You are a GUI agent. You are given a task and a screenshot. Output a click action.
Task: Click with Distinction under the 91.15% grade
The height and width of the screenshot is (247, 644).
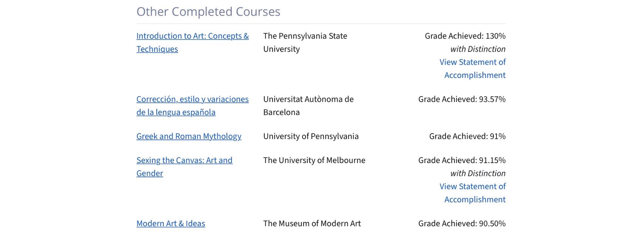[x=478, y=173]
